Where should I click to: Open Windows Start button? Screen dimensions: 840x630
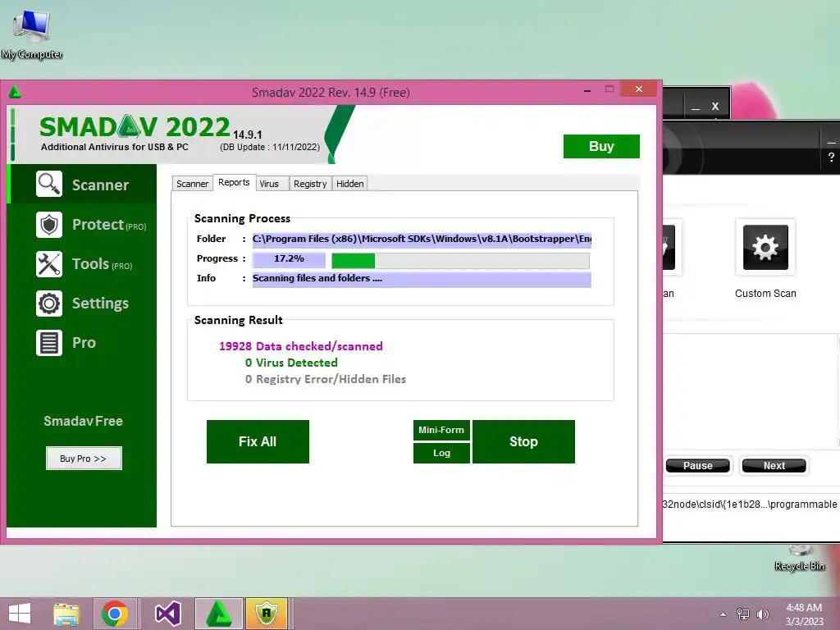click(x=20, y=614)
